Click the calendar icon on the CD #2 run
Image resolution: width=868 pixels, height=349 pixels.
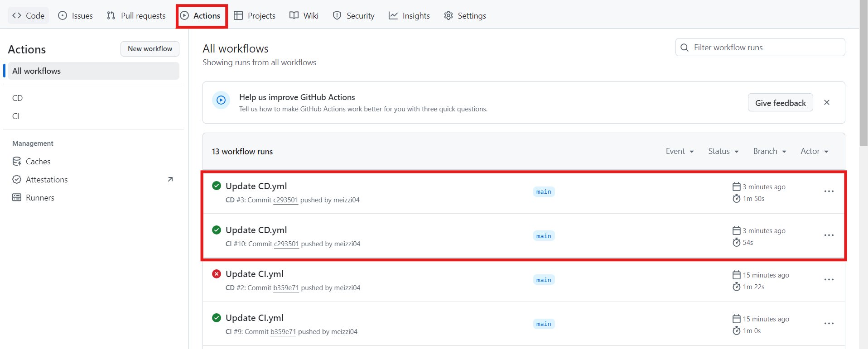(x=737, y=275)
